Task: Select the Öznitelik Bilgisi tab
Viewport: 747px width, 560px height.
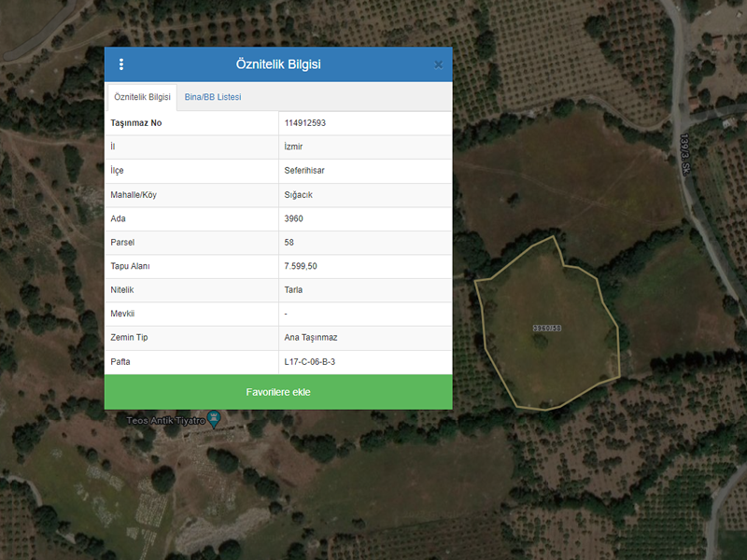Action: click(142, 97)
